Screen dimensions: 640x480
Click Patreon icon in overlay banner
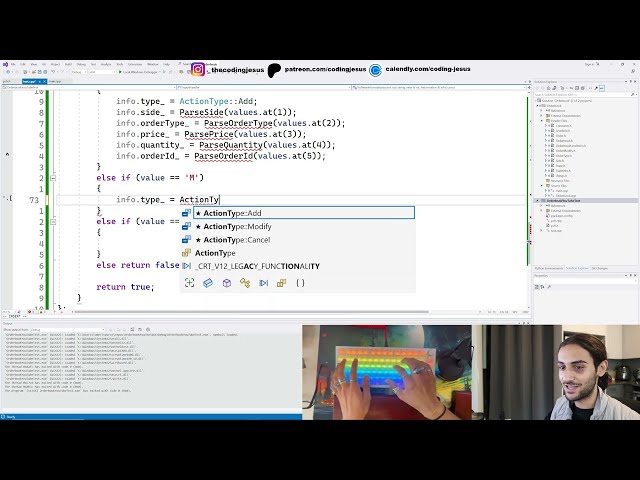[274, 70]
